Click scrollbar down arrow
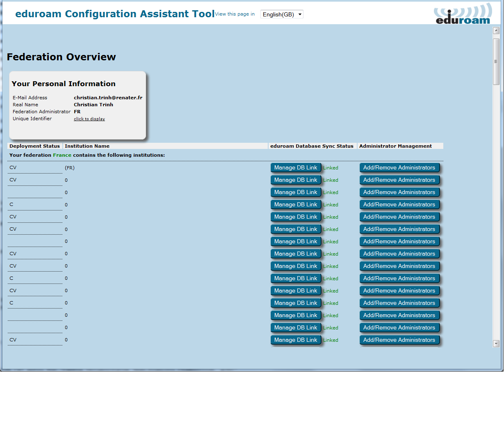504x423 pixels. point(496,344)
